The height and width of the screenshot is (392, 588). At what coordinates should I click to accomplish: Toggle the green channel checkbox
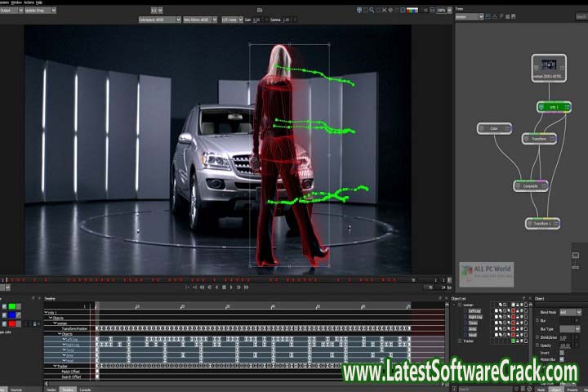(x=4, y=307)
